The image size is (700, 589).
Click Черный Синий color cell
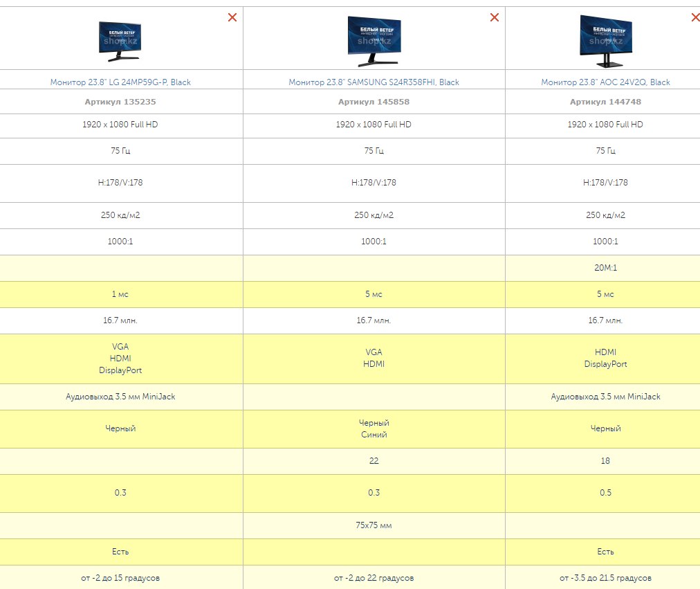click(374, 428)
